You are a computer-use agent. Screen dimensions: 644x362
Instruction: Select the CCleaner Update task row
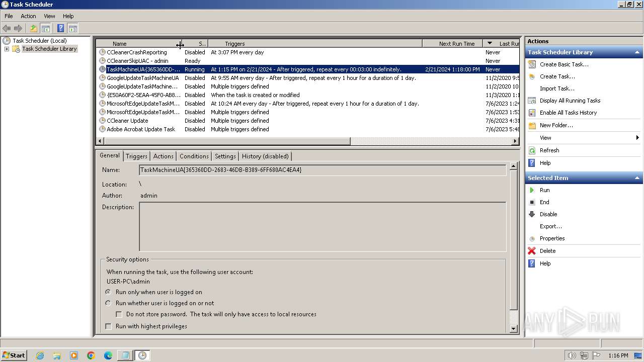coord(307,121)
